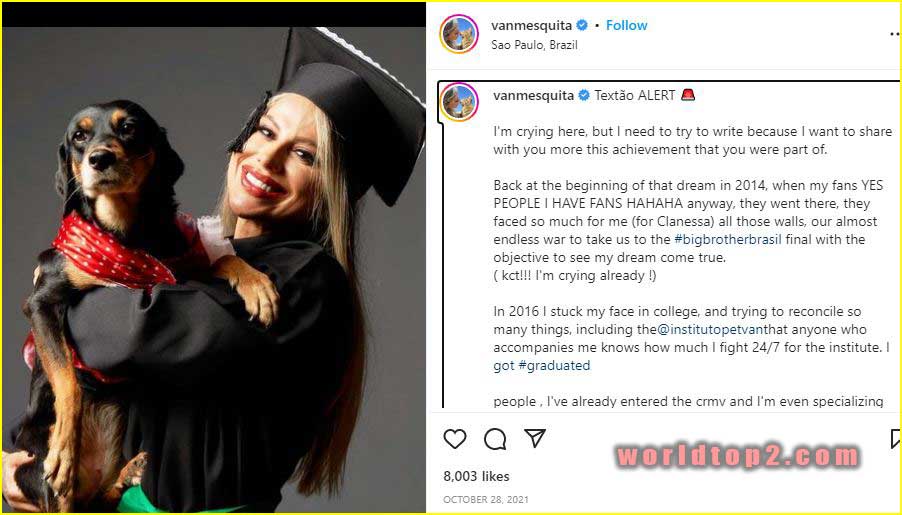
Task: Click the October 28, 2021 post date
Action: click(x=485, y=499)
